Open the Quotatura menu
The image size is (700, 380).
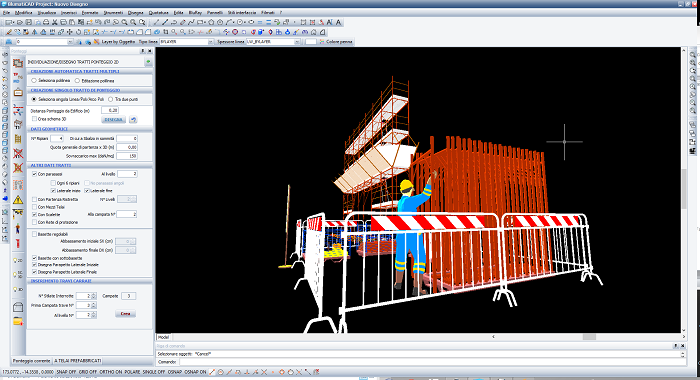pos(158,13)
